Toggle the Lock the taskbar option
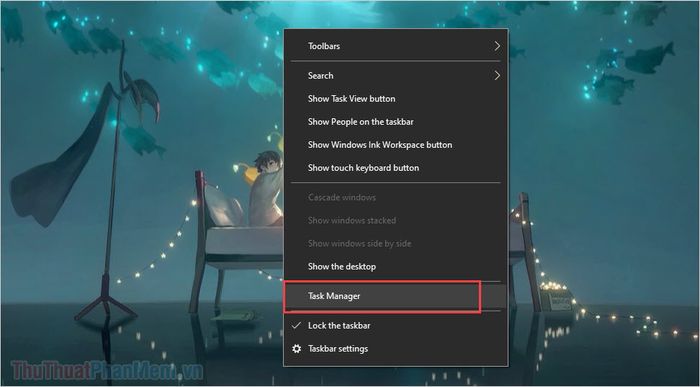700x387 pixels. click(x=396, y=326)
